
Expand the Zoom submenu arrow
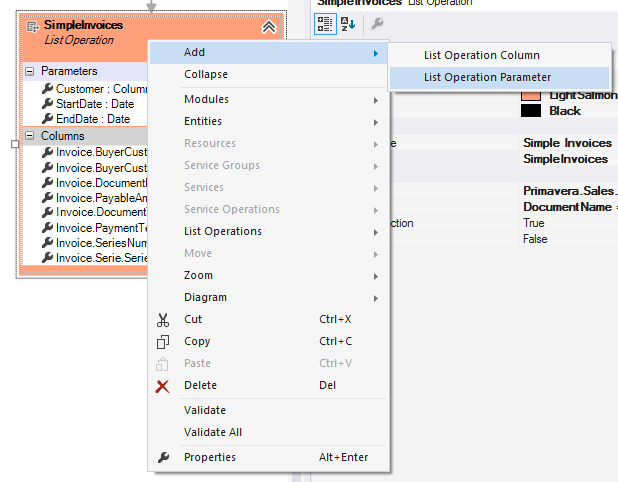pos(376,277)
